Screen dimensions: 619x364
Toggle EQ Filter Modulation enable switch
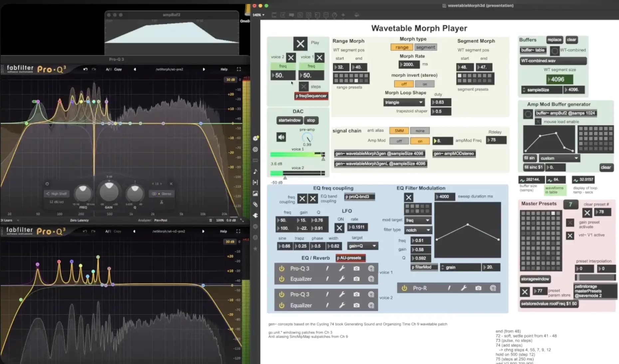409,197
